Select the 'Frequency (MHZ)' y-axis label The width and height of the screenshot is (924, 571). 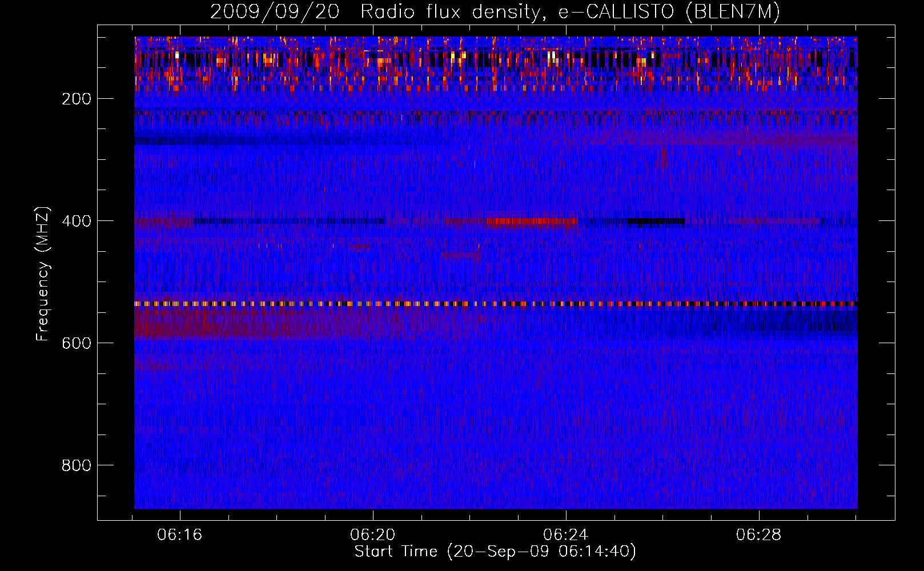[43, 274]
